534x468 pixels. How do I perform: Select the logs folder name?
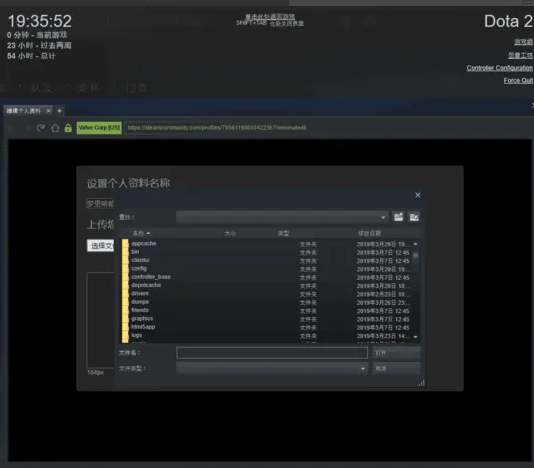(x=137, y=335)
